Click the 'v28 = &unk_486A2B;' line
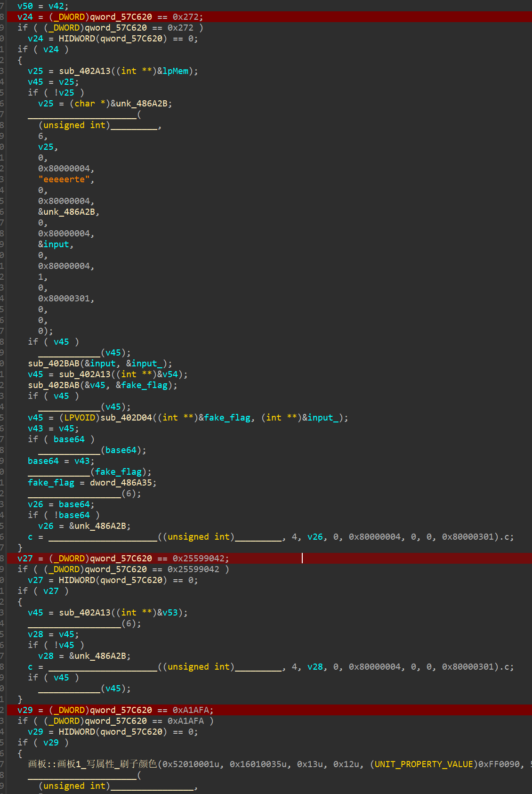 click(x=84, y=656)
